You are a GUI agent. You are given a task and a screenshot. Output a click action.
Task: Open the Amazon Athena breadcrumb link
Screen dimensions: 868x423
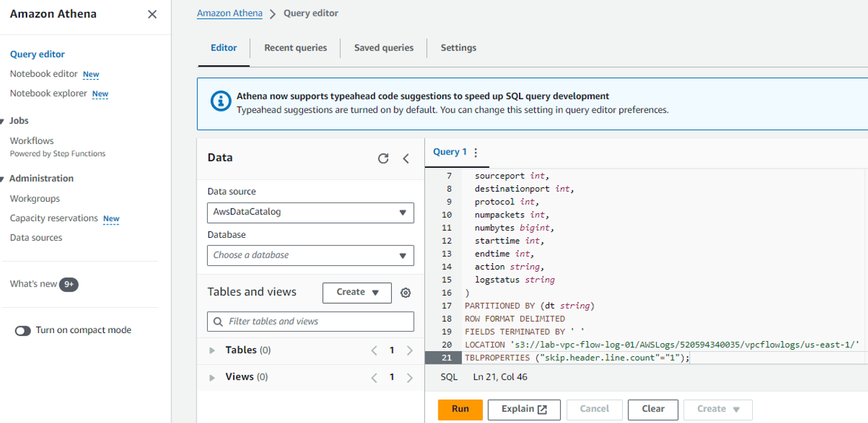click(x=229, y=13)
